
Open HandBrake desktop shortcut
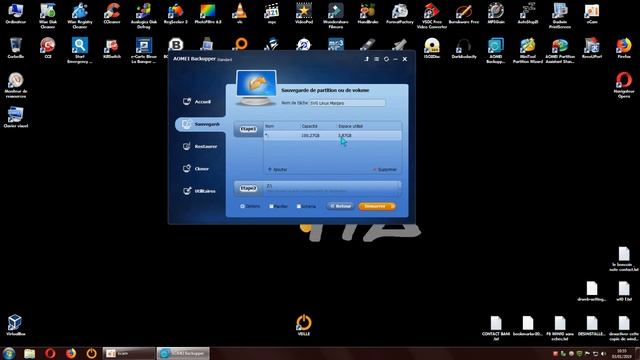pos(368,13)
